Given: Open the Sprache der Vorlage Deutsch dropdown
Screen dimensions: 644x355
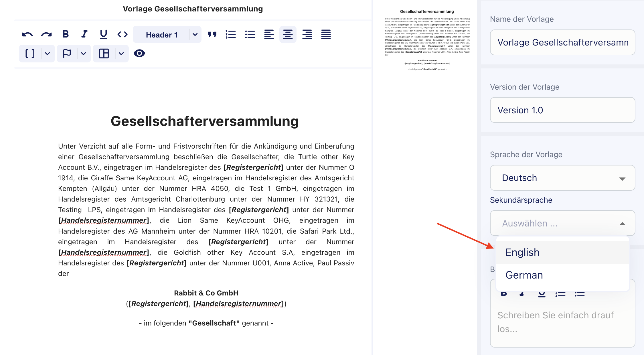Looking at the screenshot, I should [x=562, y=178].
